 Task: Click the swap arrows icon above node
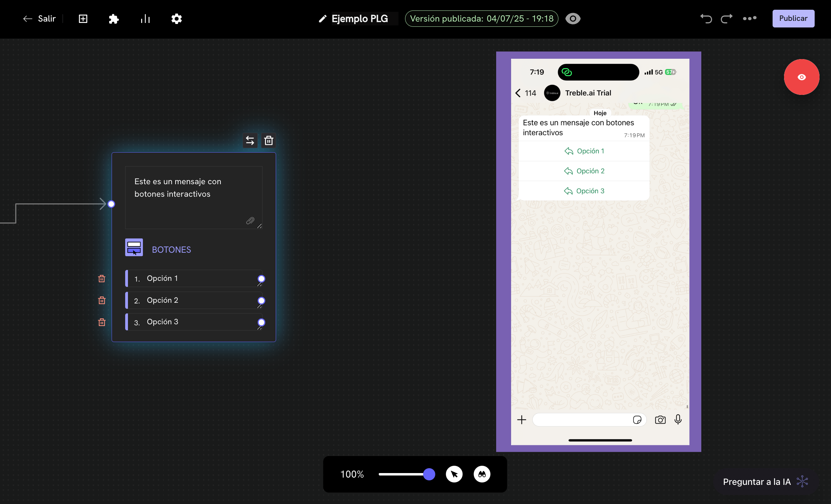(x=250, y=140)
